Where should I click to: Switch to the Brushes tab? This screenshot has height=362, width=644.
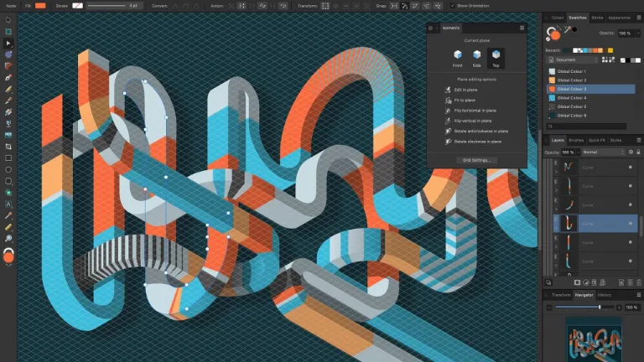point(576,140)
